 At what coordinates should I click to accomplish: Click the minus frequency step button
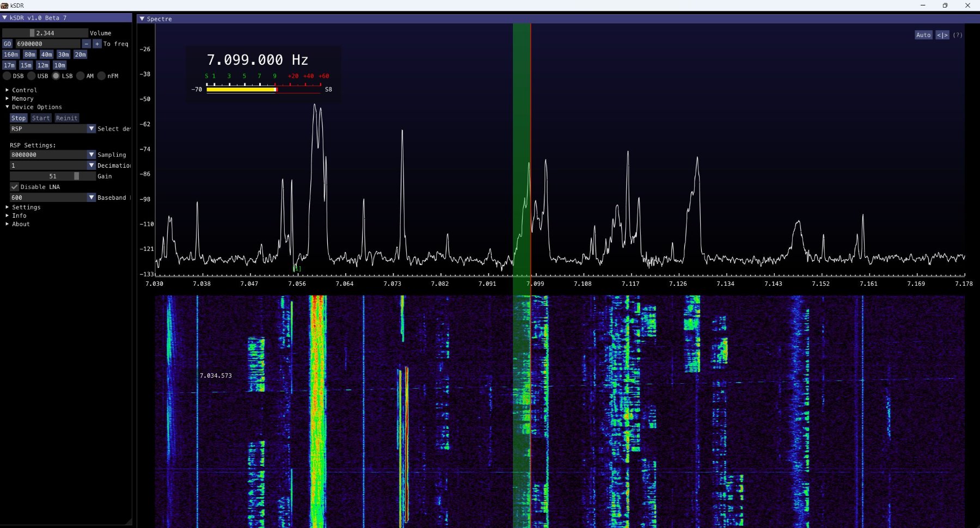tap(86, 44)
